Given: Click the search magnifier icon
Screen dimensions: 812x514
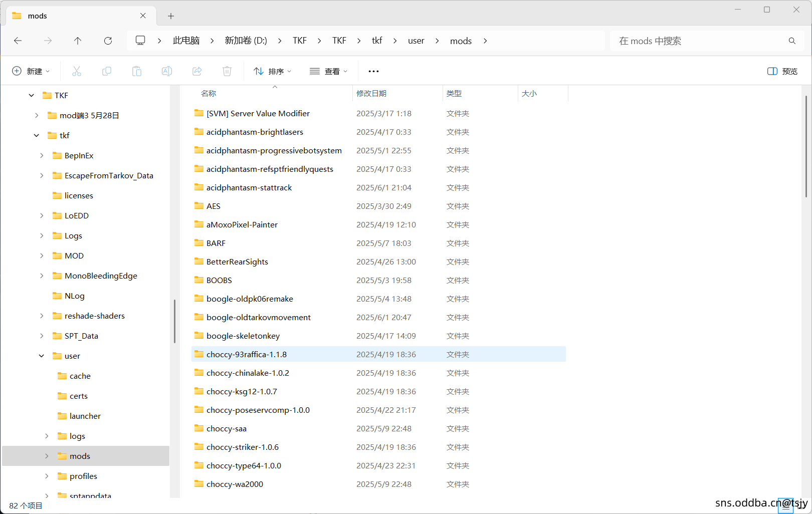Looking at the screenshot, I should click(792, 41).
